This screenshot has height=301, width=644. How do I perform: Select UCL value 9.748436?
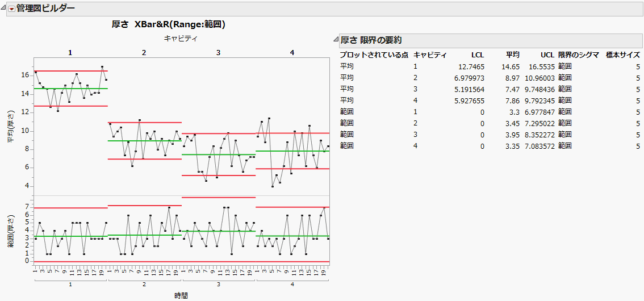point(541,89)
